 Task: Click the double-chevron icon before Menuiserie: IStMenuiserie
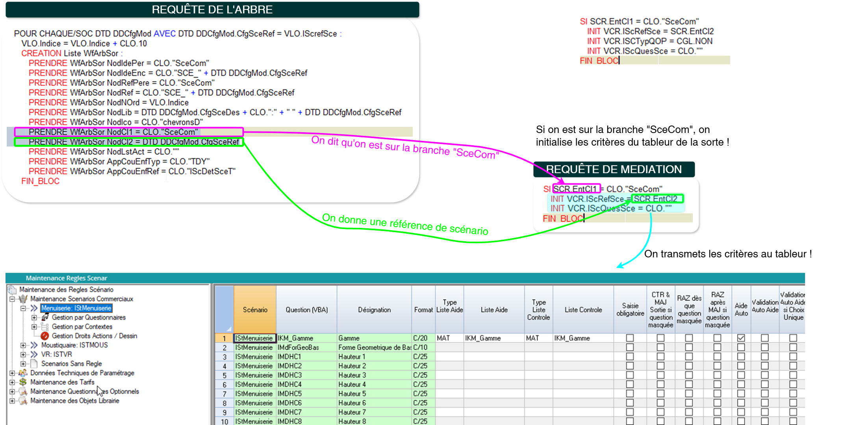point(34,308)
